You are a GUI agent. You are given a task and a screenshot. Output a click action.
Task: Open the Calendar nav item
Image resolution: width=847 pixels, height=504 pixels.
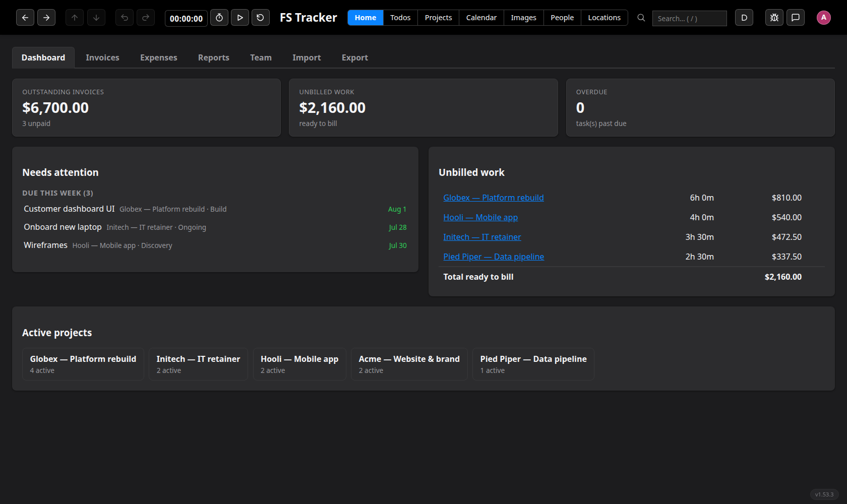coord(481,18)
